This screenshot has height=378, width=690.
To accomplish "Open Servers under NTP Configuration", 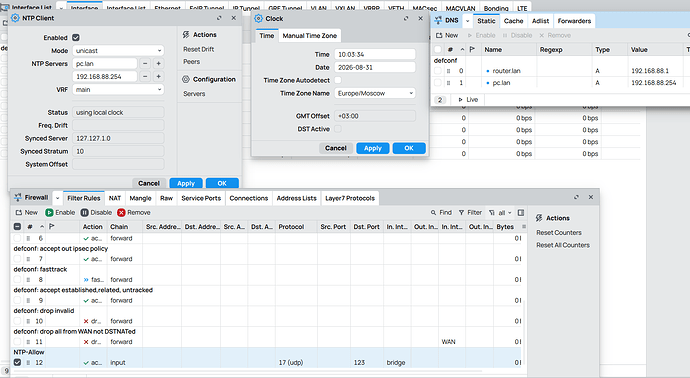I will click(194, 94).
